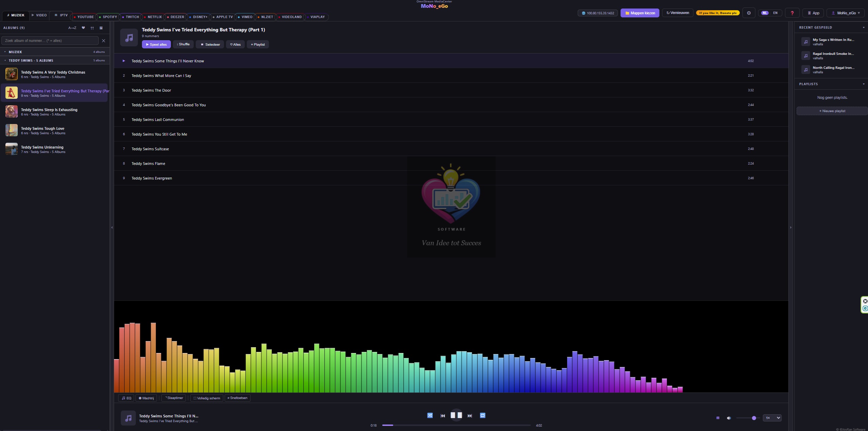Expand the MUZIEK folder group
The height and width of the screenshot is (431, 868).
click(x=55, y=52)
